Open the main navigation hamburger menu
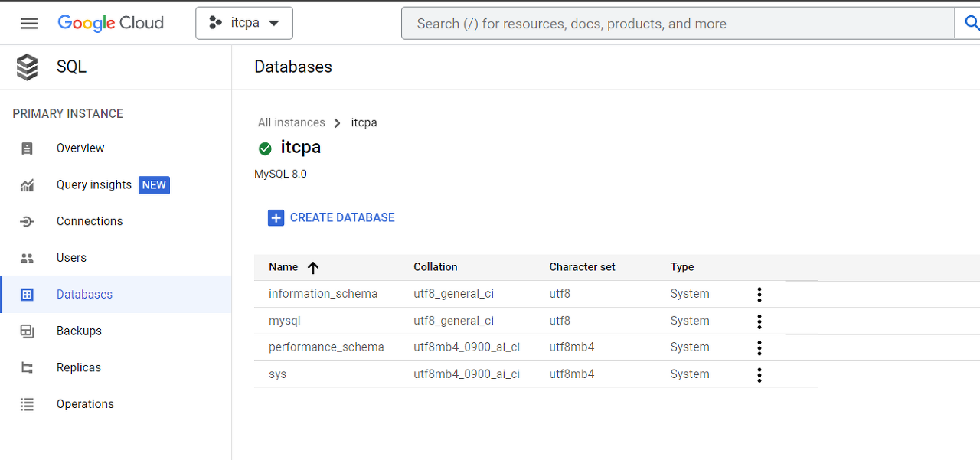980x460 pixels. [29, 23]
